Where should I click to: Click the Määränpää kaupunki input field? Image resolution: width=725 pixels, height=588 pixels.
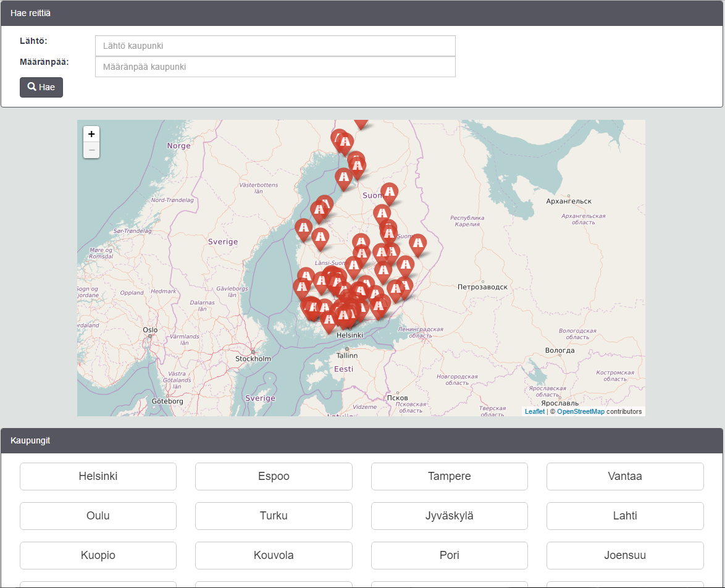(275, 67)
